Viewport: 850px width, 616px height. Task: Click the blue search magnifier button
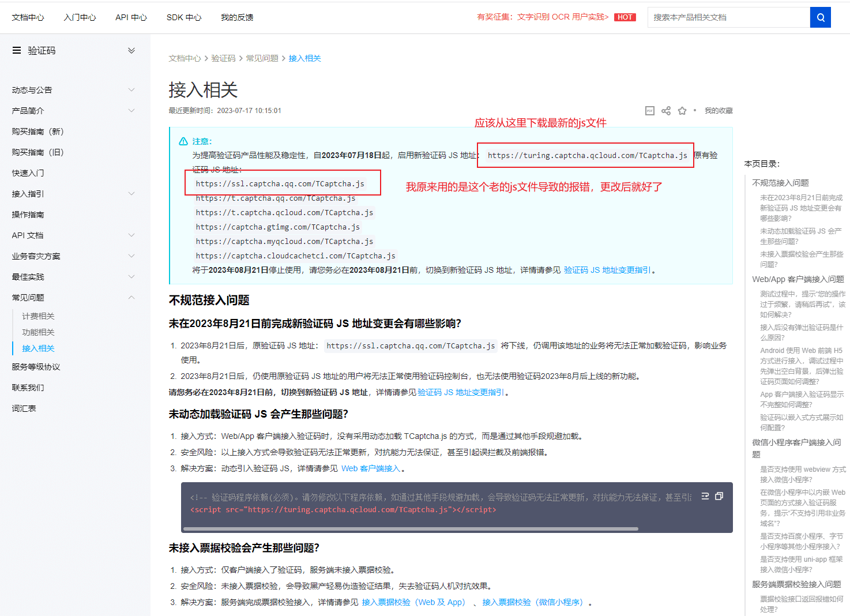tap(820, 17)
